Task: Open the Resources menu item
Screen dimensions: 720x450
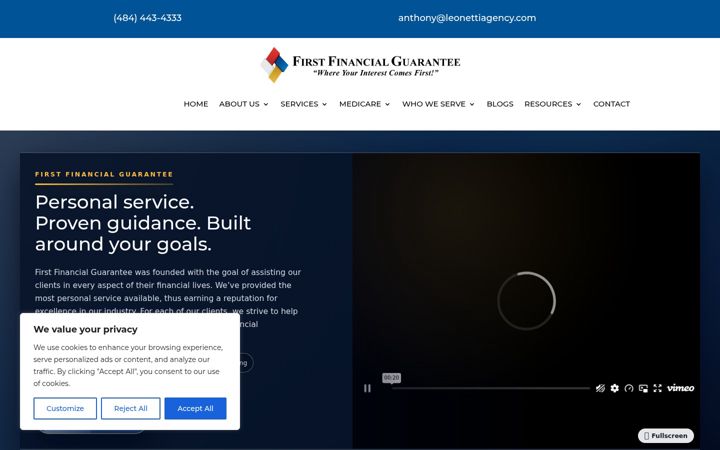Action: click(x=548, y=104)
